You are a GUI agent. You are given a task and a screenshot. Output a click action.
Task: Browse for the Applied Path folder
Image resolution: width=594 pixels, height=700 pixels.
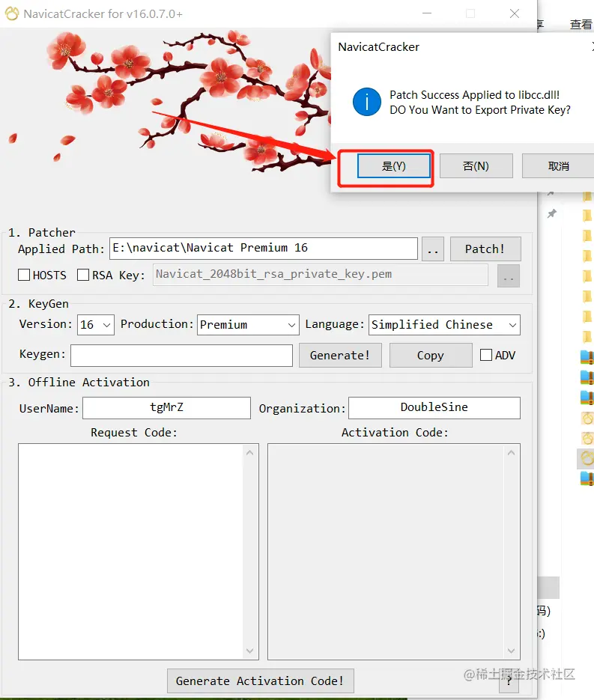coord(433,249)
